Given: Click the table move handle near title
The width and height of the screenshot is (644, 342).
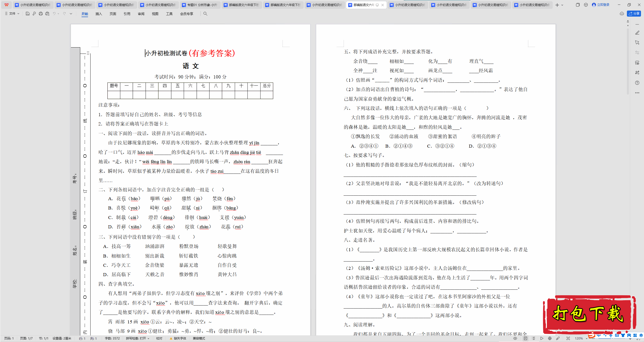Looking at the screenshot, I should (x=88, y=53).
